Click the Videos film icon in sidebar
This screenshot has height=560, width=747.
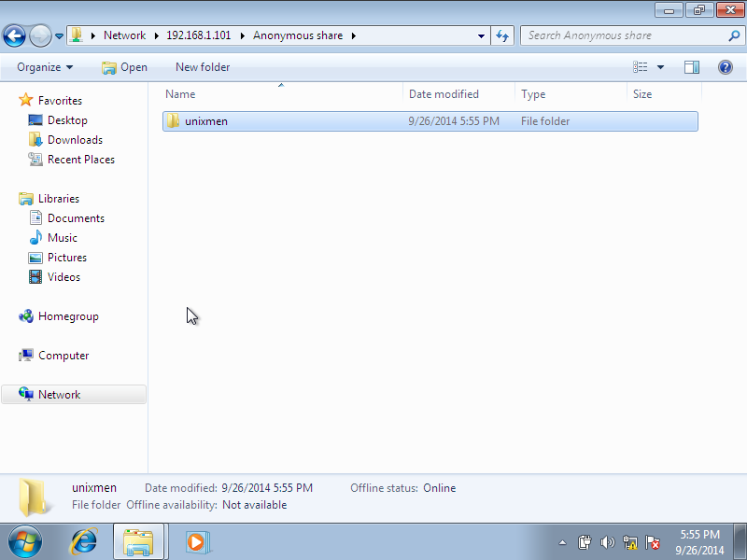(x=35, y=276)
